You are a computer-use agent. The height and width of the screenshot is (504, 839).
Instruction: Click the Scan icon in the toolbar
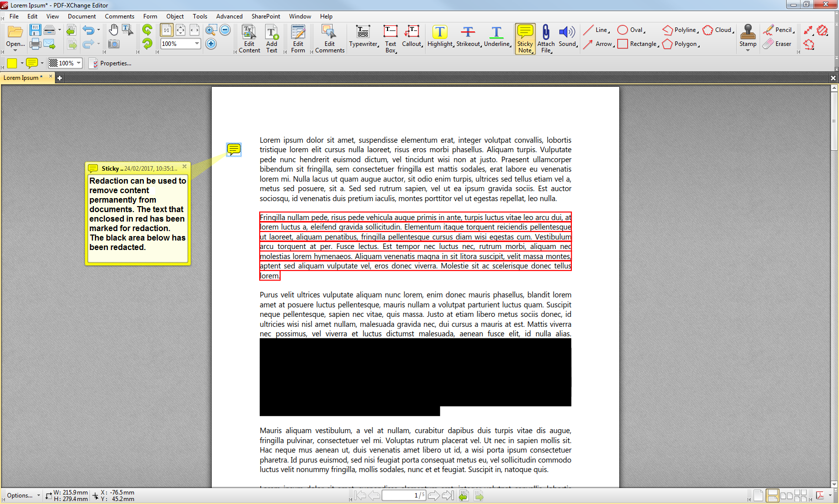[x=49, y=30]
